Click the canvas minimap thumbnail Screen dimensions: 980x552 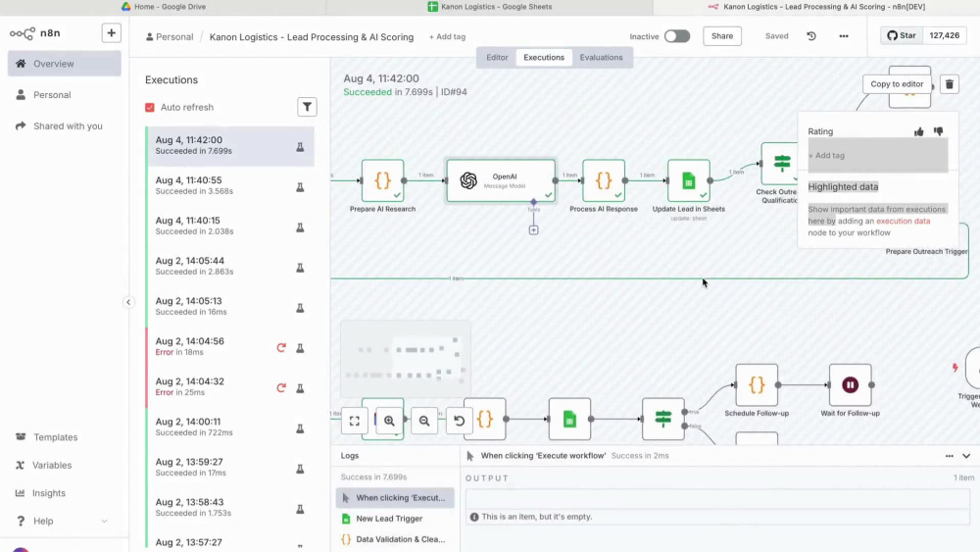coord(406,360)
